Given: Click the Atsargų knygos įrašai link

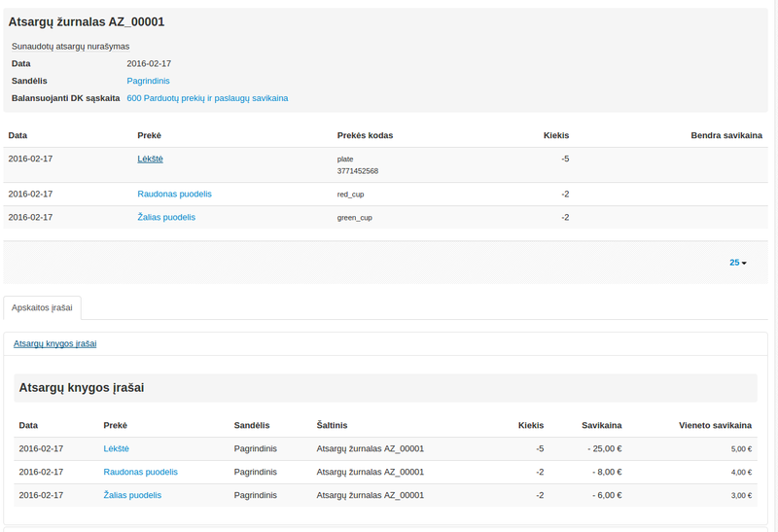Looking at the screenshot, I should [x=54, y=343].
